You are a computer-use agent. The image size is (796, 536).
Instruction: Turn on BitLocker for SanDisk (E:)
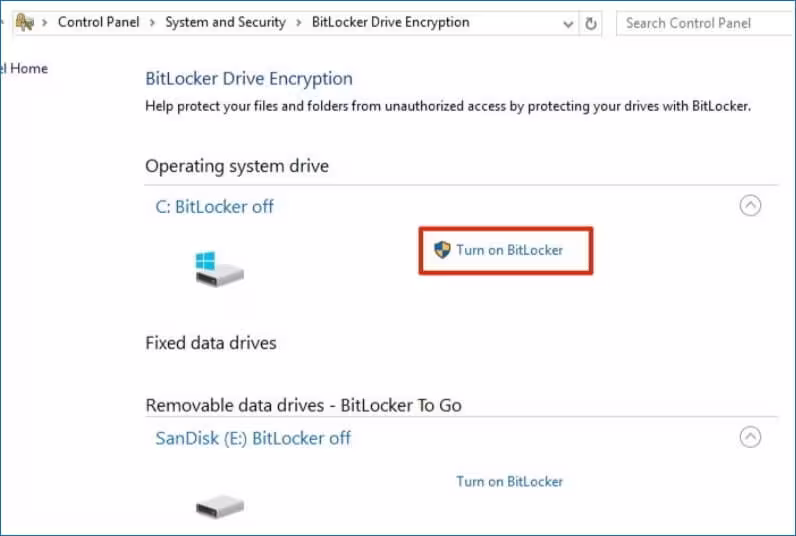[509, 481]
